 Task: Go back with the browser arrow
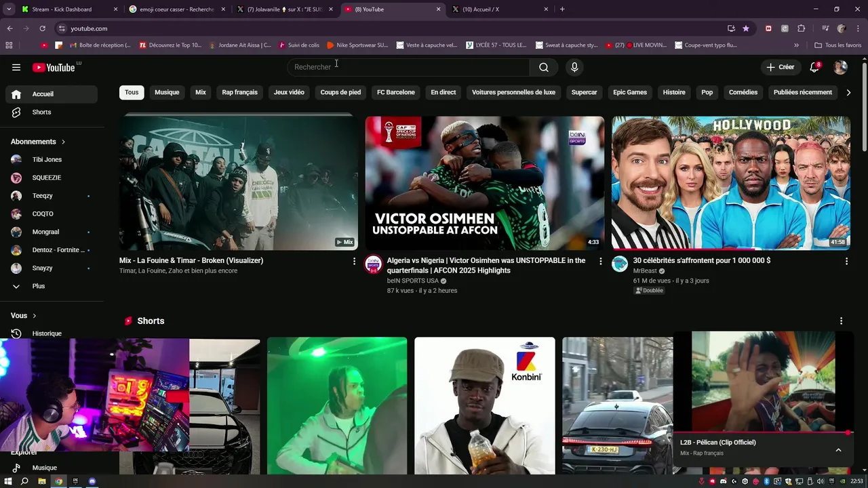point(9,28)
